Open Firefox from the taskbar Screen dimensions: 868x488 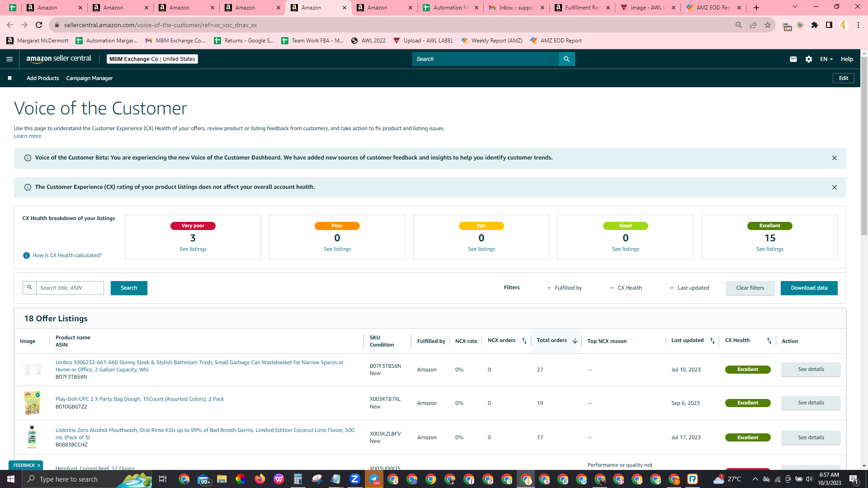click(260, 479)
